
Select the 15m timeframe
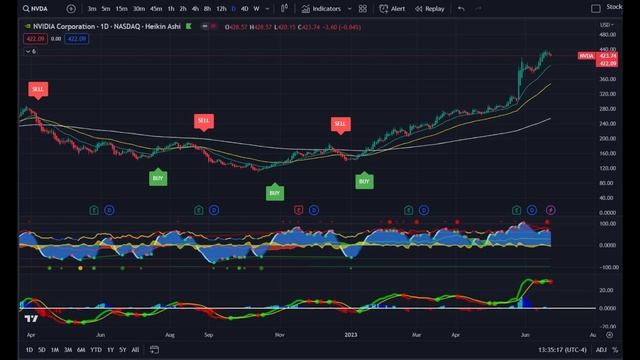point(121,9)
